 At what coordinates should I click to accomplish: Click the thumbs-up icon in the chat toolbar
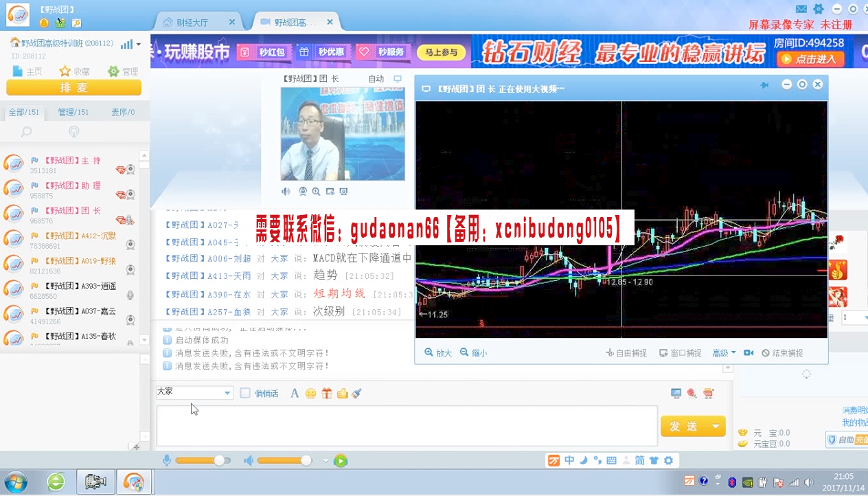click(342, 394)
